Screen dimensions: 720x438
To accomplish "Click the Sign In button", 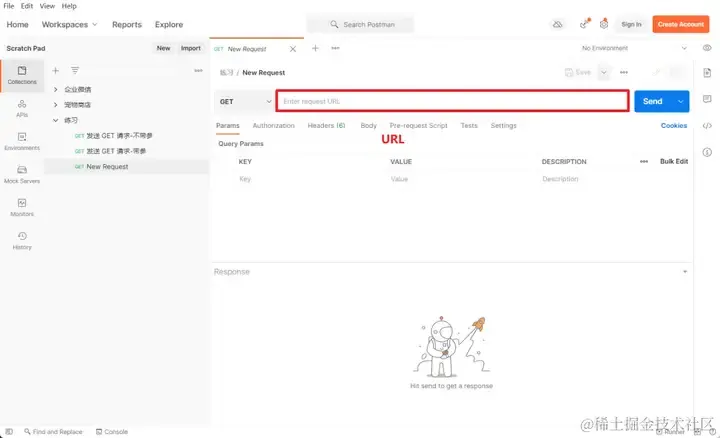I will [631, 24].
